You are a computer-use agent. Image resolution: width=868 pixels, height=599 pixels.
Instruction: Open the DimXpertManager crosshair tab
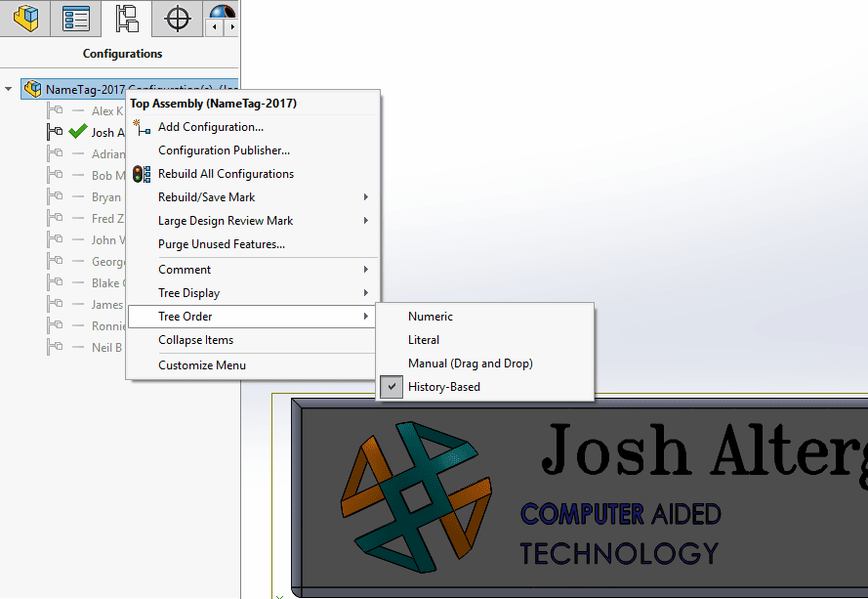178,19
